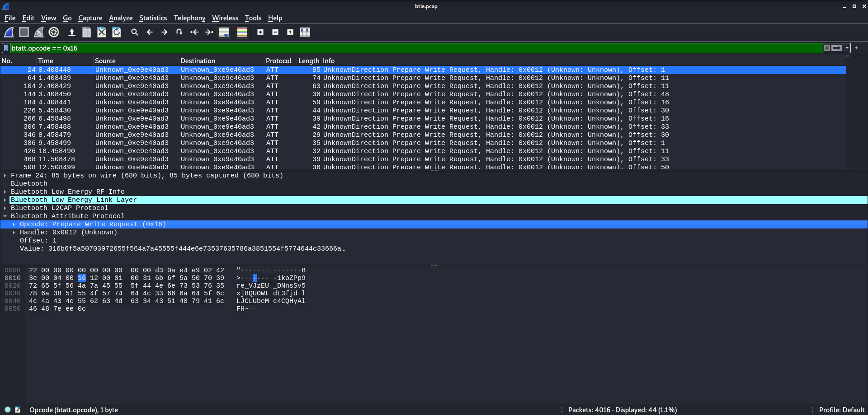
Task: Go forward in packet history
Action: coord(165,32)
